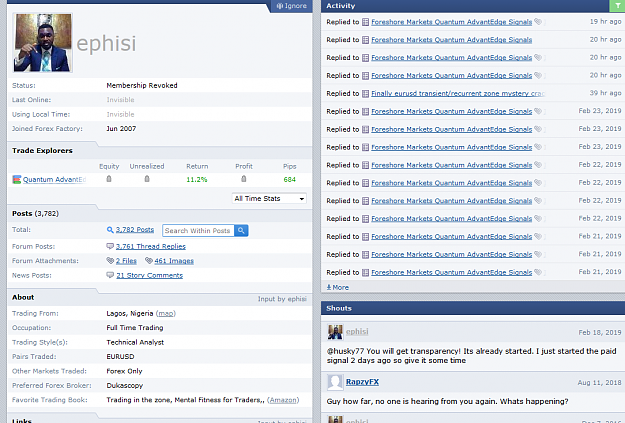Open the RapzyFX user profile link
This screenshot has height=423, width=625.
362,382
